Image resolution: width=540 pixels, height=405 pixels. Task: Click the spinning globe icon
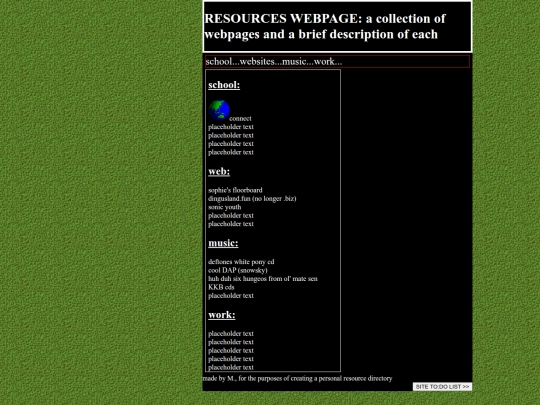point(219,110)
